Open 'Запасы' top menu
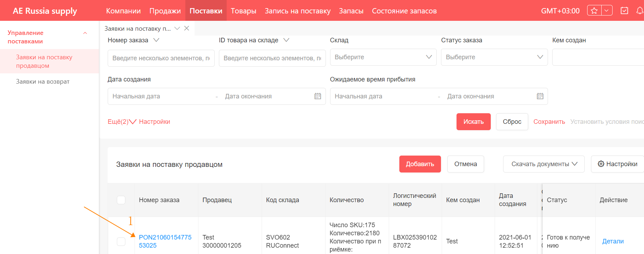Viewport: 644px width, 254px height. (351, 11)
